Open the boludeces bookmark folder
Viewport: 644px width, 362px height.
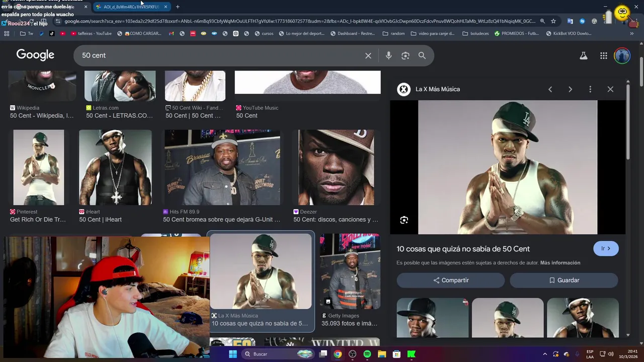[x=475, y=34]
